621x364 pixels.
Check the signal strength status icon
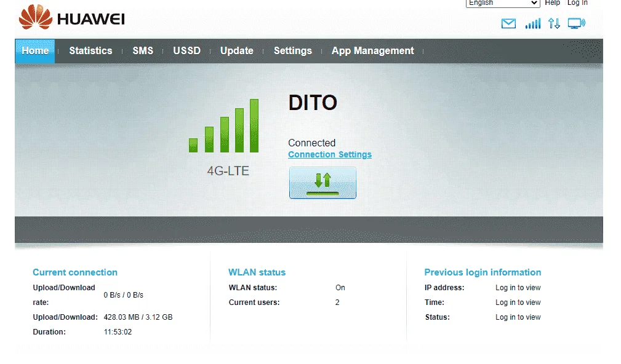click(x=533, y=24)
